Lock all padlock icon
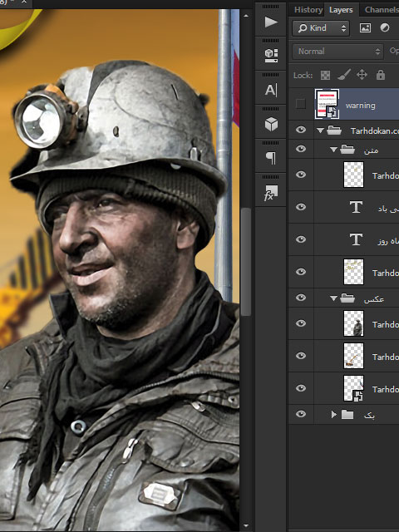The image size is (399, 532). [381, 75]
